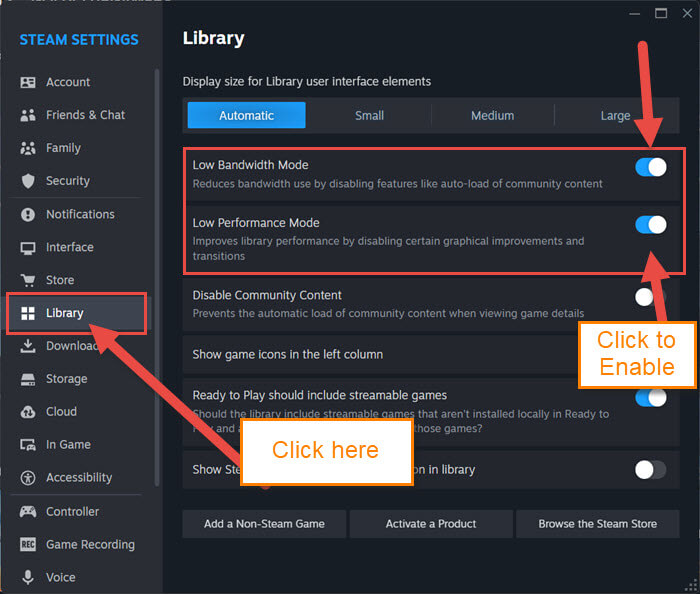Turn off Low Performance Mode switch
700x594 pixels.
tap(651, 224)
